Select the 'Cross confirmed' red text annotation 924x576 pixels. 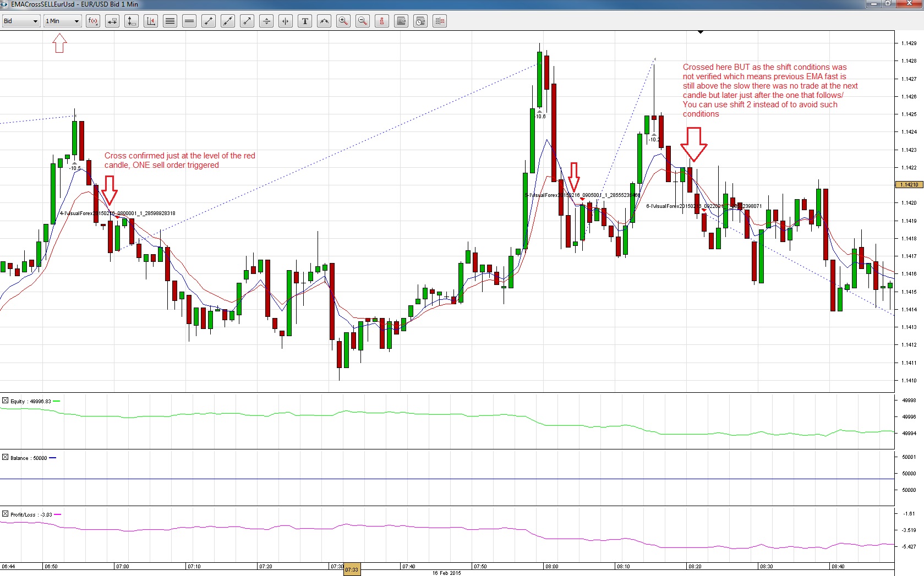click(180, 160)
